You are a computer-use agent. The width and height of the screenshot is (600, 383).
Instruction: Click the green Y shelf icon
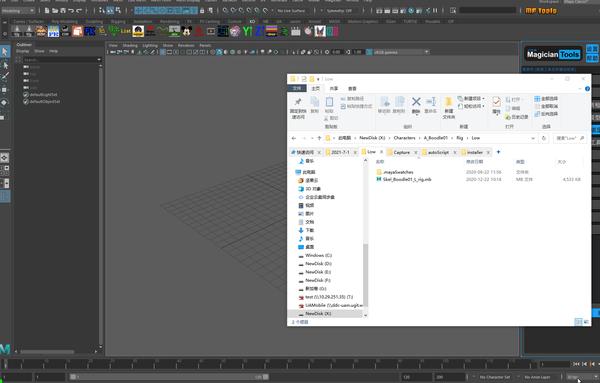click(x=247, y=31)
